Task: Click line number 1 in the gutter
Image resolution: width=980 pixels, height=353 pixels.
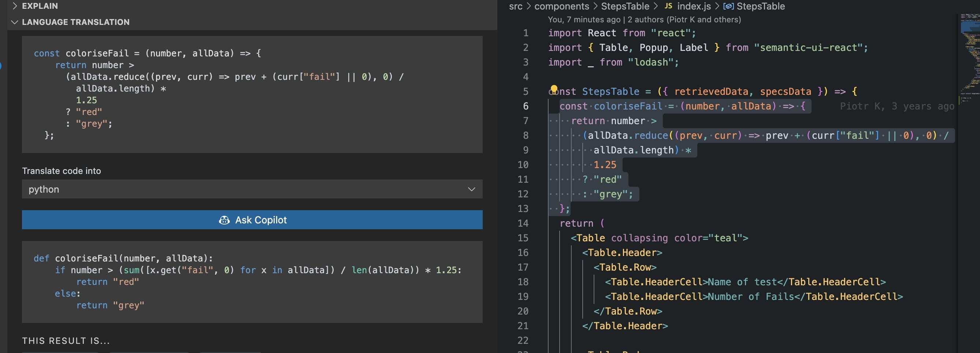Action: click(526, 33)
